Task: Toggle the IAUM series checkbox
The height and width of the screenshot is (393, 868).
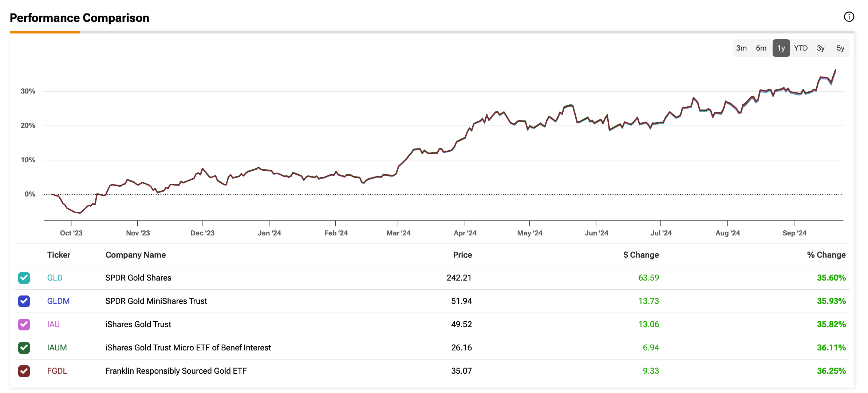Action: coord(24,348)
